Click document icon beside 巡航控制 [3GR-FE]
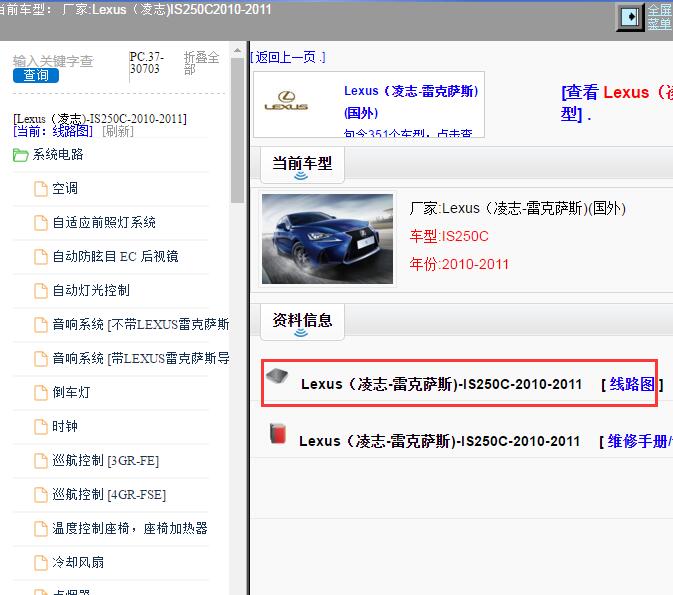 click(41, 461)
